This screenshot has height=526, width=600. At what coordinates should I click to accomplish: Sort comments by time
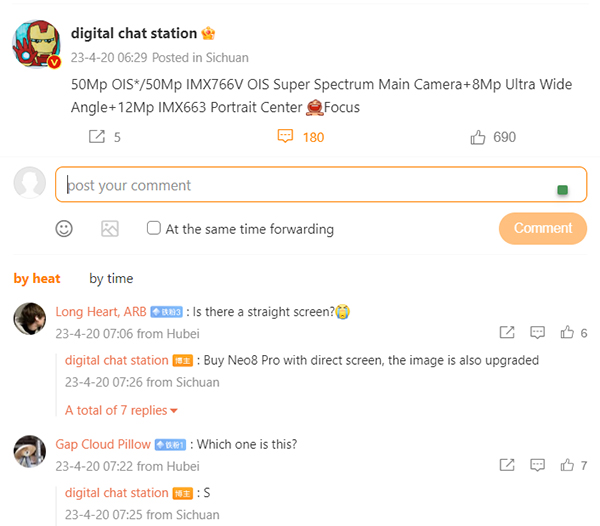111,278
